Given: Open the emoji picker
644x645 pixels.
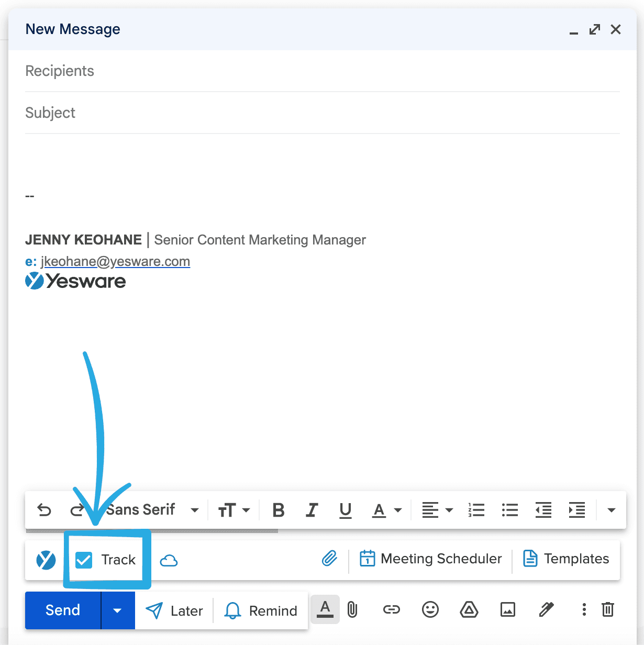Looking at the screenshot, I should point(430,610).
